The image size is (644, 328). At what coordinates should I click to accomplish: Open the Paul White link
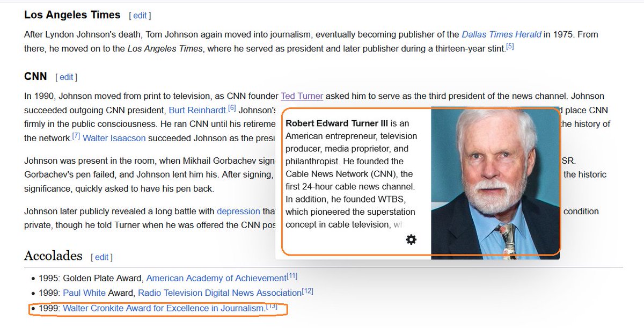point(84,293)
